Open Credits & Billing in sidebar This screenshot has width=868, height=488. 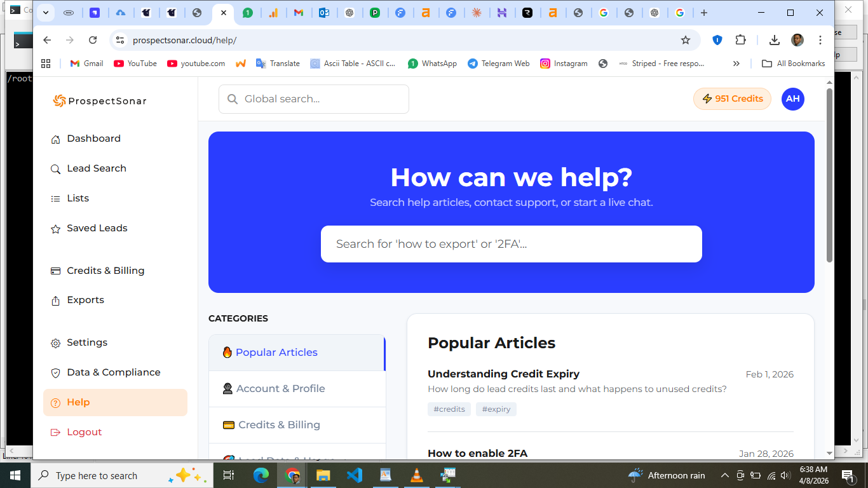[105, 271]
